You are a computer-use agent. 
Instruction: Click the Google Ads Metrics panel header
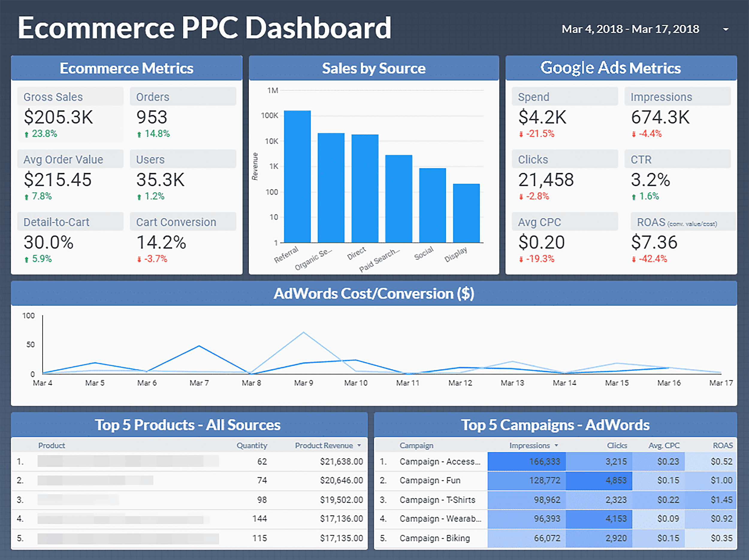[x=621, y=68]
